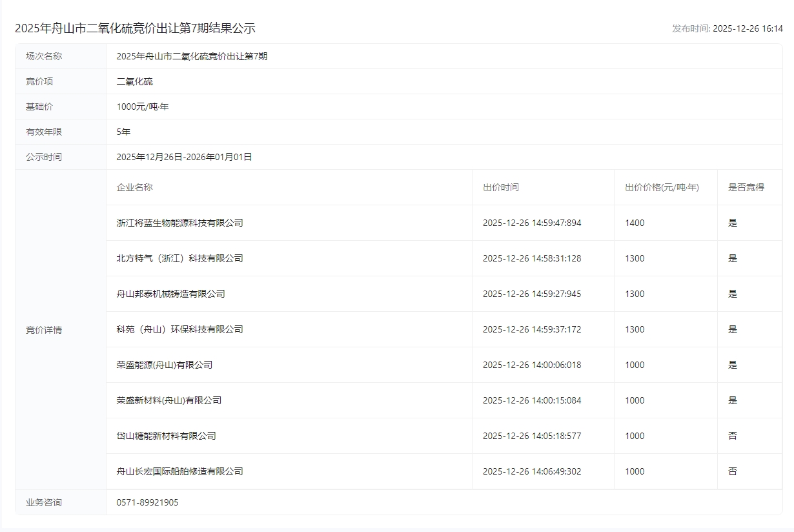The height and width of the screenshot is (532, 794).
Task: Click company 舟山邦泰机械铸造有限公司
Action: [170, 294]
